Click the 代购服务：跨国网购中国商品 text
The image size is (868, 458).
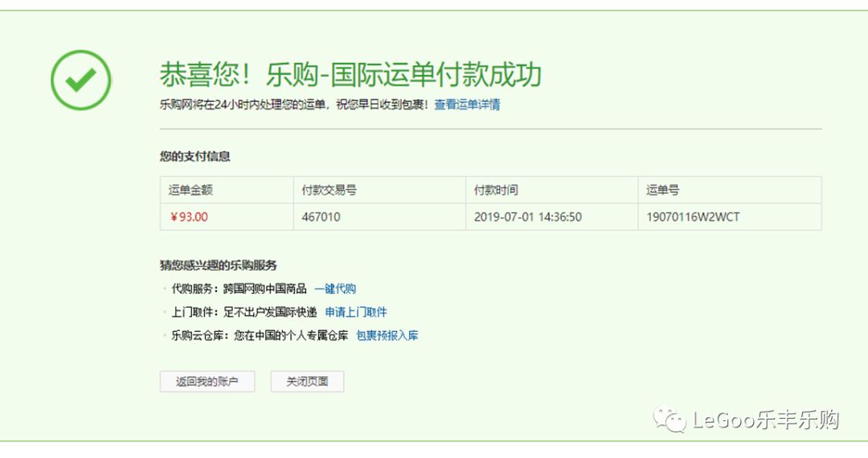pos(239,288)
